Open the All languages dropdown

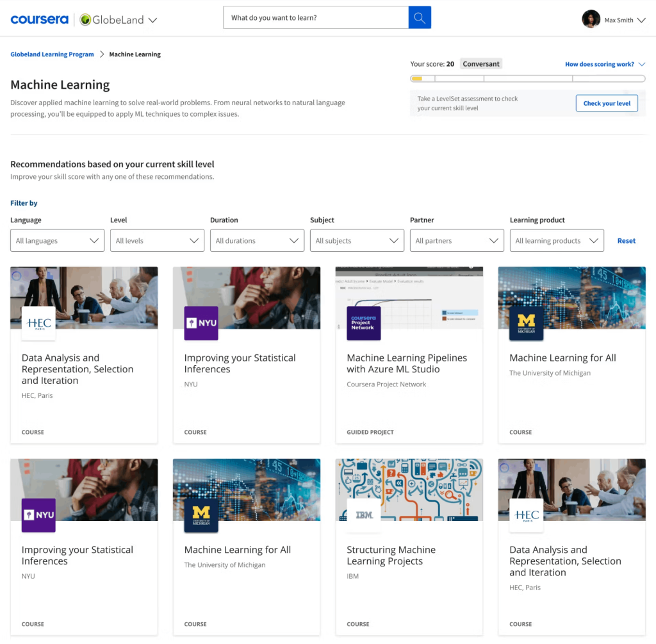click(x=57, y=240)
